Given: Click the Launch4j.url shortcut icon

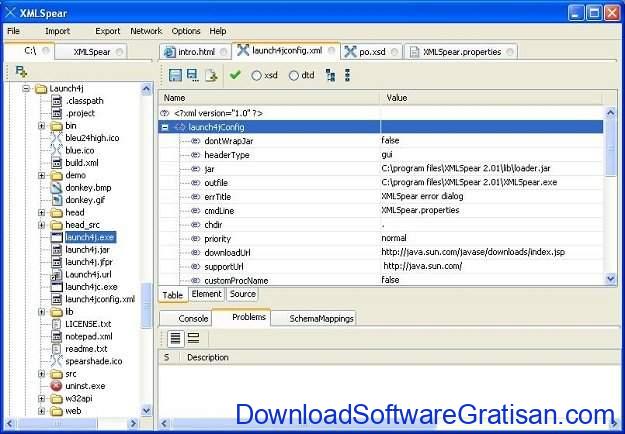Looking at the screenshot, I should (x=56, y=274).
